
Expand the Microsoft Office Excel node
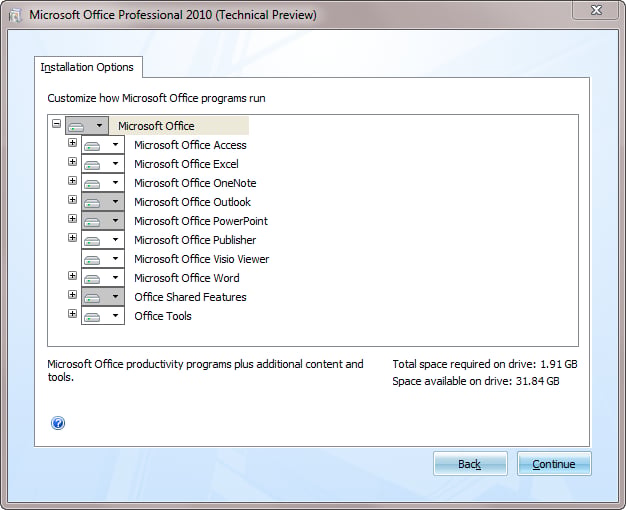[x=72, y=161]
